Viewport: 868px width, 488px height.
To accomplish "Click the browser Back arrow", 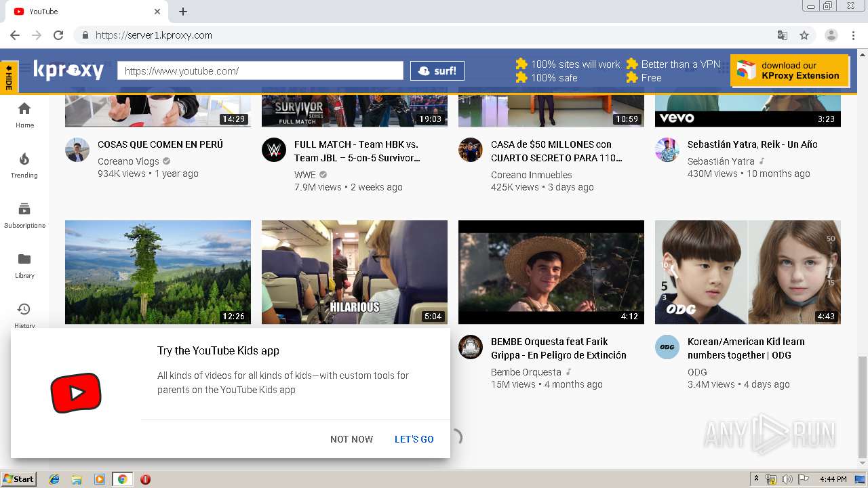I will 15,35.
